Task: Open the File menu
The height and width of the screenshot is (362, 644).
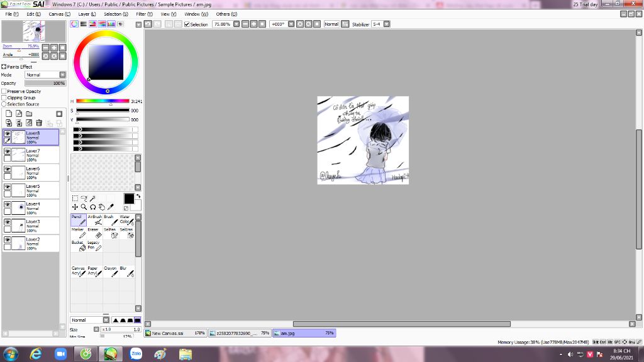Action: [x=11, y=14]
